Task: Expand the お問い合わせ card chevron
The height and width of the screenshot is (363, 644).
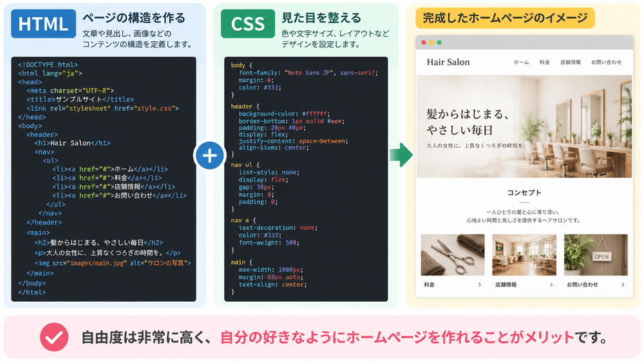Action: (x=623, y=284)
